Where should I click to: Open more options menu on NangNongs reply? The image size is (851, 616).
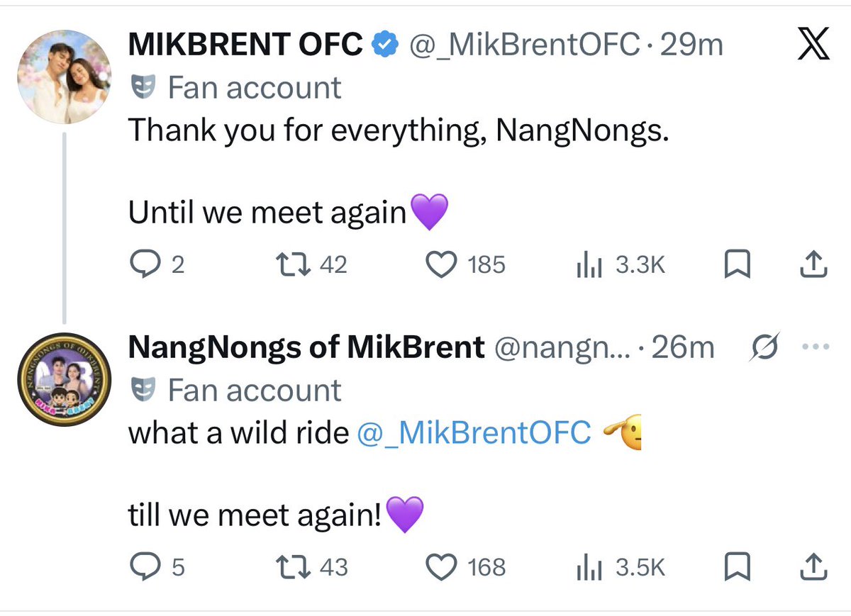(814, 347)
